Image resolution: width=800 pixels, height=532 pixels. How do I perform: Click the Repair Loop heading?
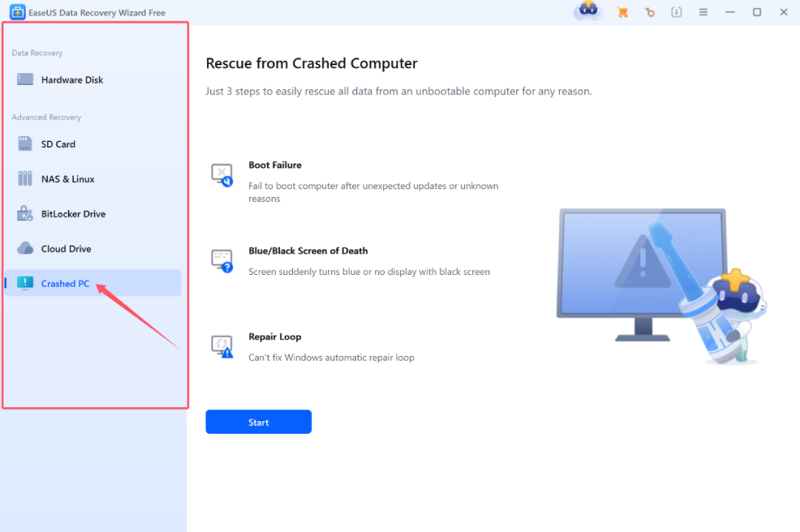(x=275, y=337)
